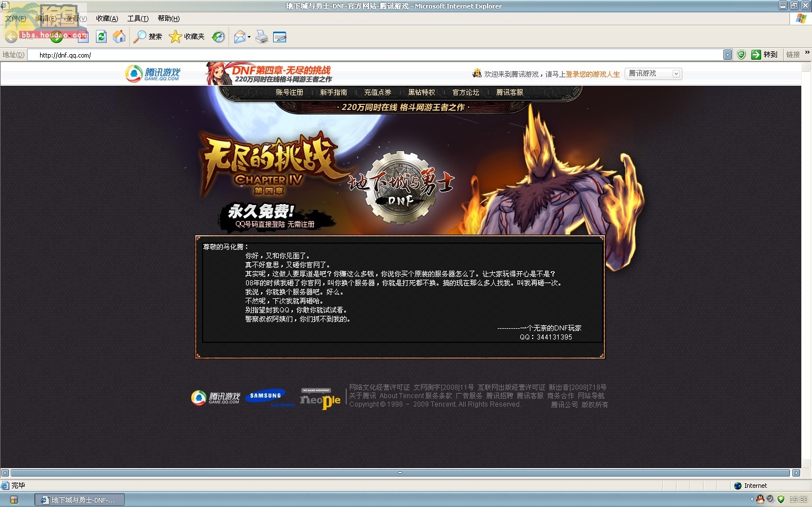Viewport: 812px width, 507px height.
Task: Click the 黑钻特权 nav link
Action: [x=422, y=92]
